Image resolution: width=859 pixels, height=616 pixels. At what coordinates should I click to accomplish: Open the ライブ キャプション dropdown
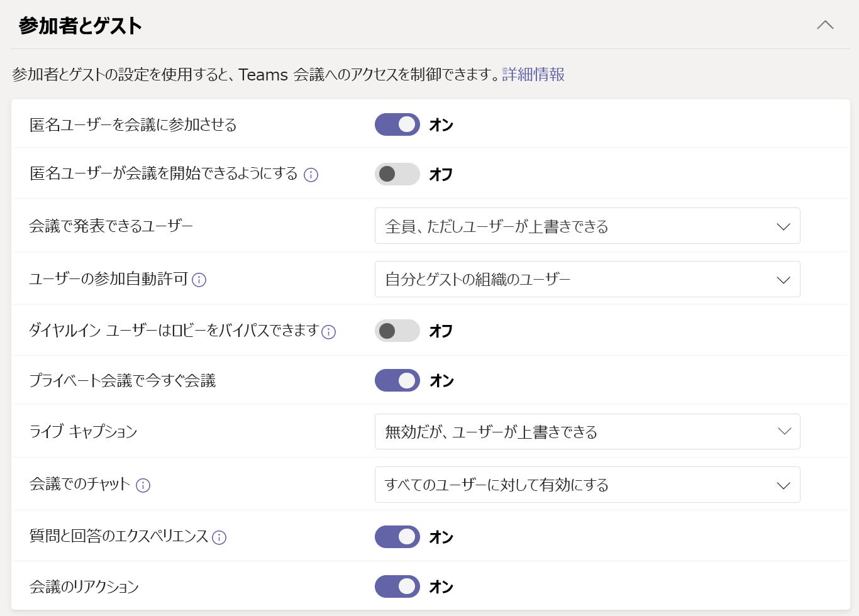587,431
